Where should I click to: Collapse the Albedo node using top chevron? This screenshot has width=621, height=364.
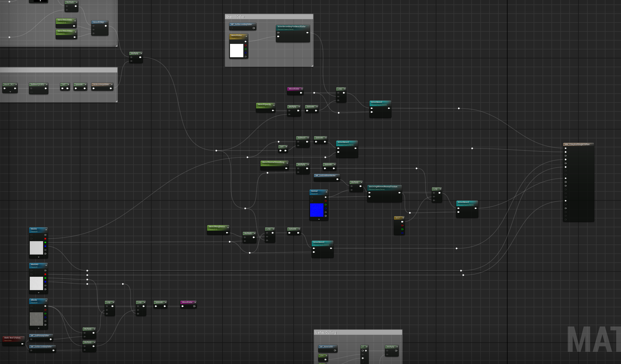[x=46, y=301]
